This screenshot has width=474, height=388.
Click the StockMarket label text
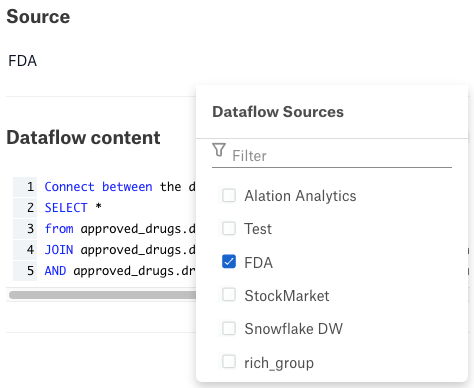point(287,296)
